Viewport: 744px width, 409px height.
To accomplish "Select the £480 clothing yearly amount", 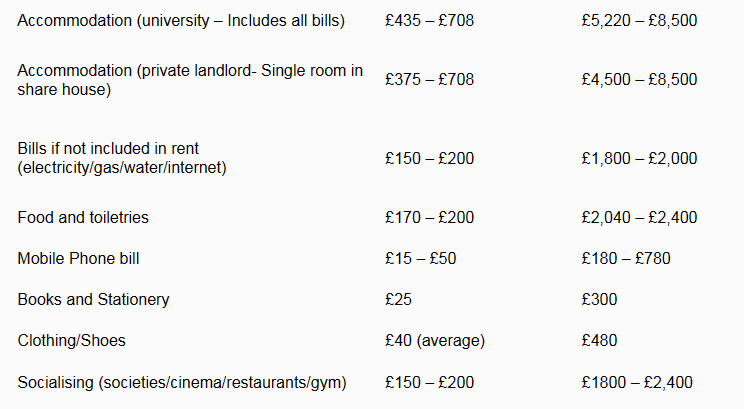I will pos(599,340).
